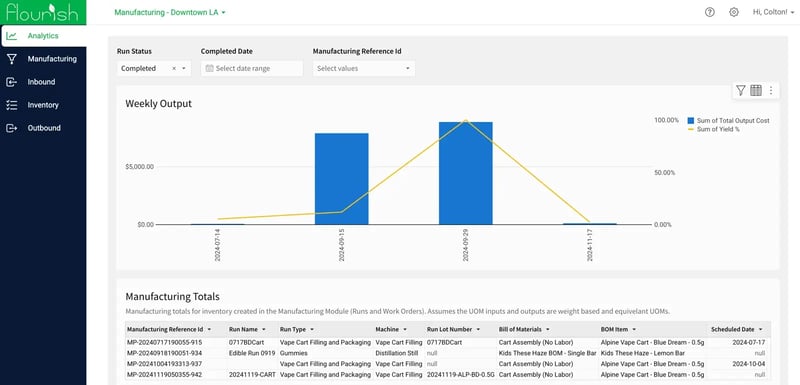This screenshot has height=385, width=800.
Task: Open the BOM Item column header menu
Action: (x=634, y=329)
